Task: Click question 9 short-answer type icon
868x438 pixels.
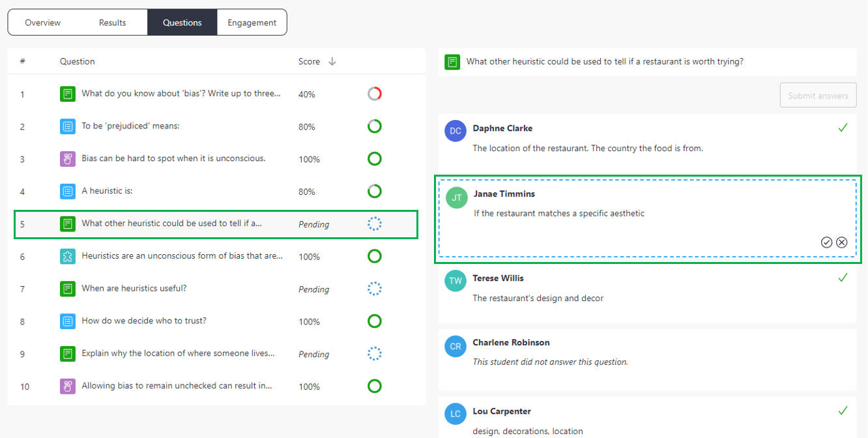Action: coord(68,354)
